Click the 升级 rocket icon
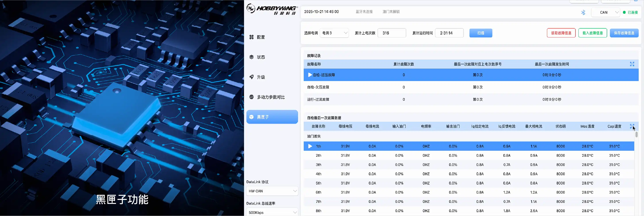Viewport: 644px width, 216px height. 252,77
